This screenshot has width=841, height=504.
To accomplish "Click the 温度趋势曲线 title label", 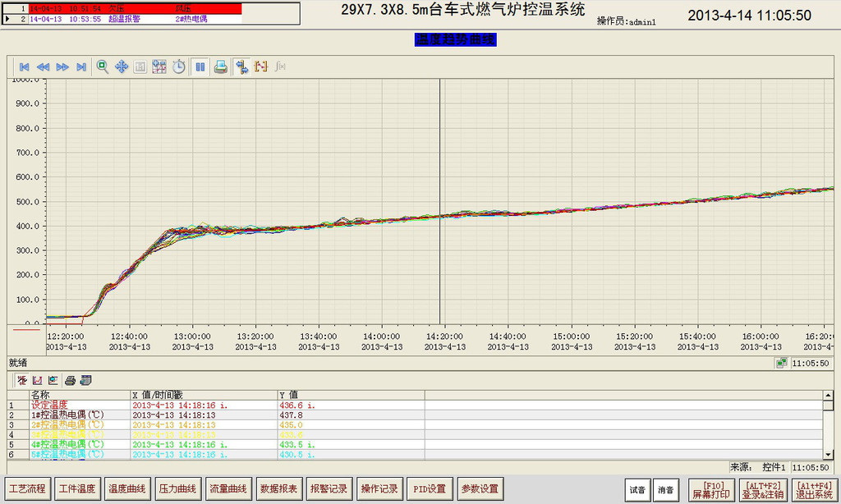I will coord(455,39).
